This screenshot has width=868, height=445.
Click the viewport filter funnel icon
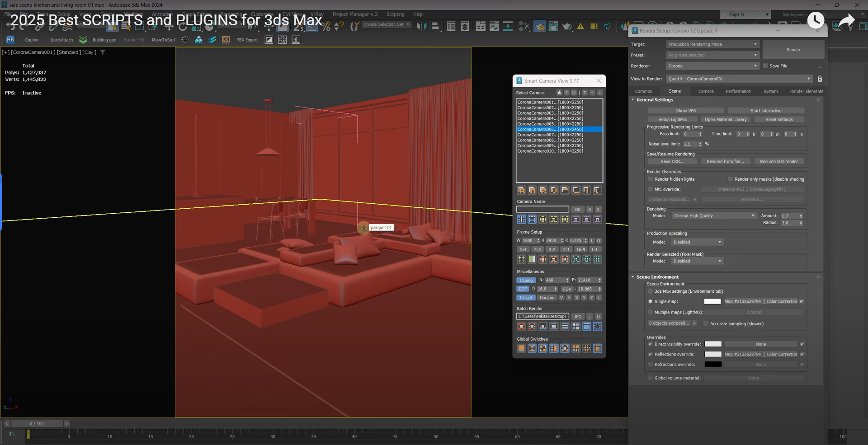tap(103, 52)
